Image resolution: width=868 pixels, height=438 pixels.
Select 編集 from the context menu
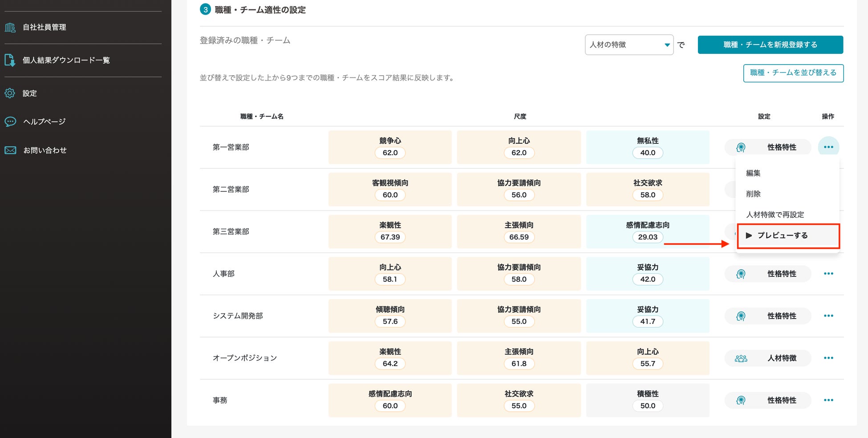(x=753, y=173)
